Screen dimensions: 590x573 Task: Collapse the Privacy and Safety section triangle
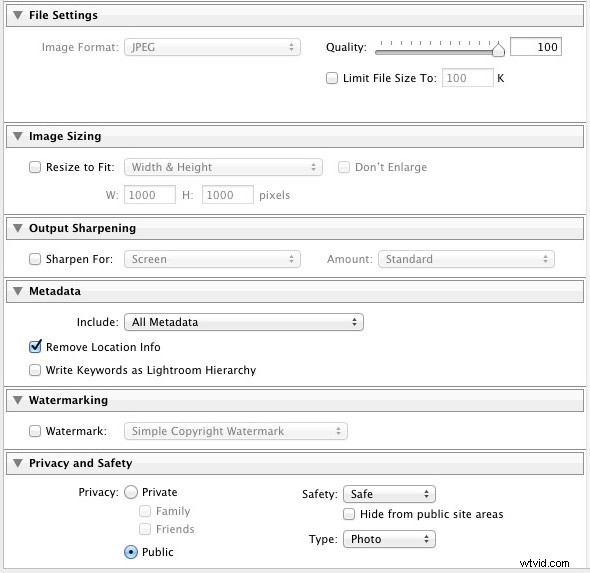tap(18, 463)
